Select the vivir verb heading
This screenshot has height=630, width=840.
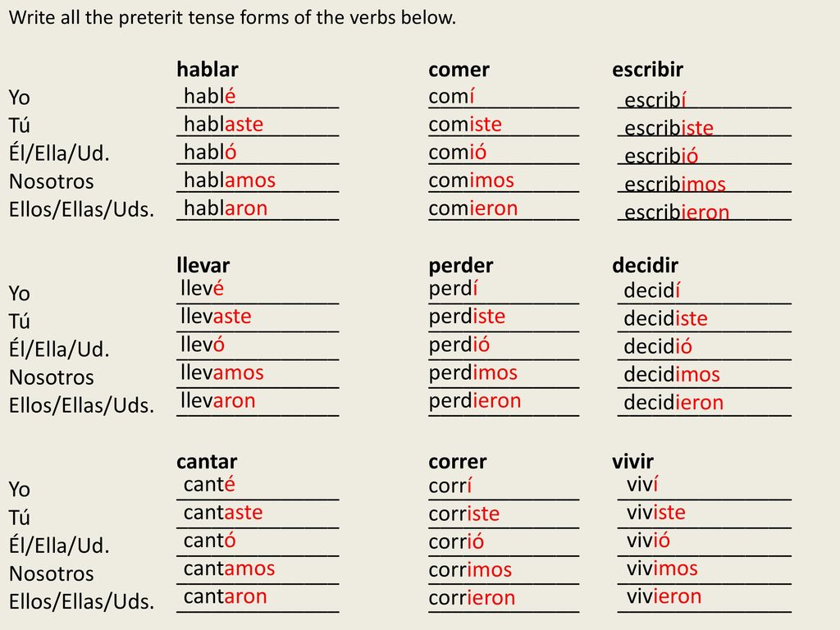pos(632,461)
